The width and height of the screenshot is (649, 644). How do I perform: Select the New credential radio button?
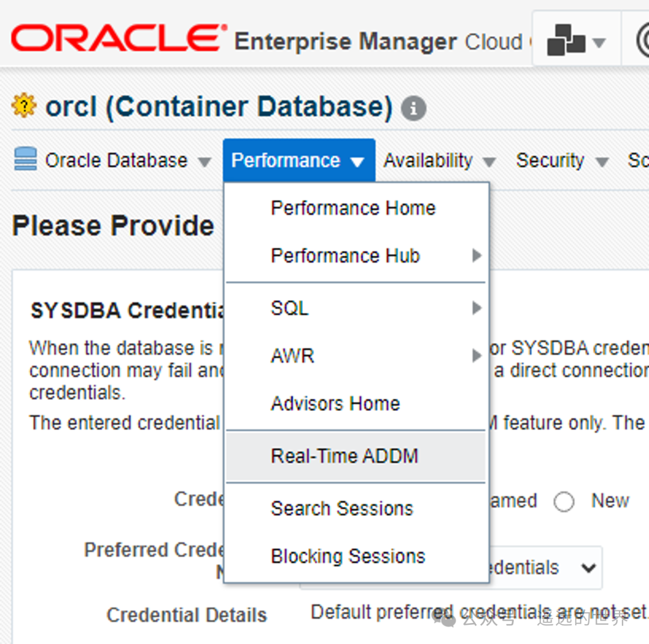[x=564, y=502]
